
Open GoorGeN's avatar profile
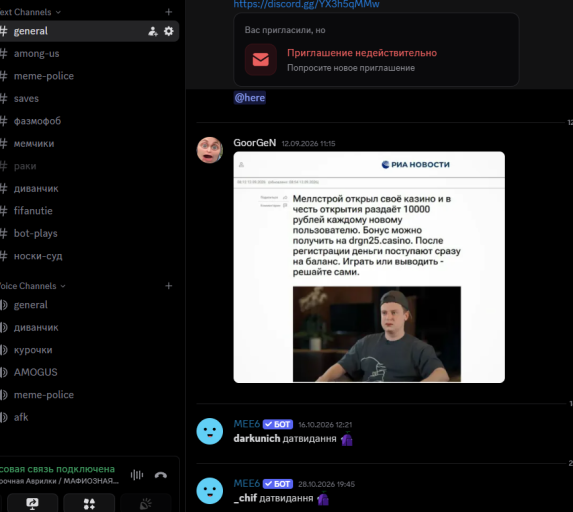click(210, 150)
